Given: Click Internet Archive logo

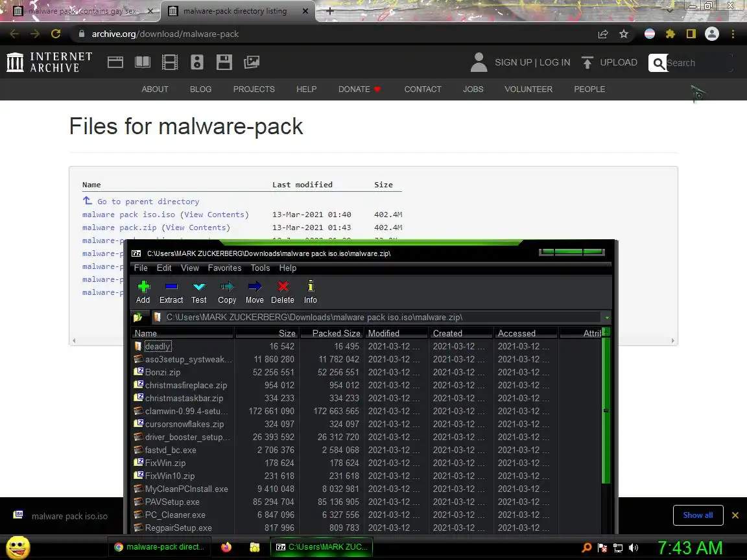Looking at the screenshot, I should (x=49, y=62).
